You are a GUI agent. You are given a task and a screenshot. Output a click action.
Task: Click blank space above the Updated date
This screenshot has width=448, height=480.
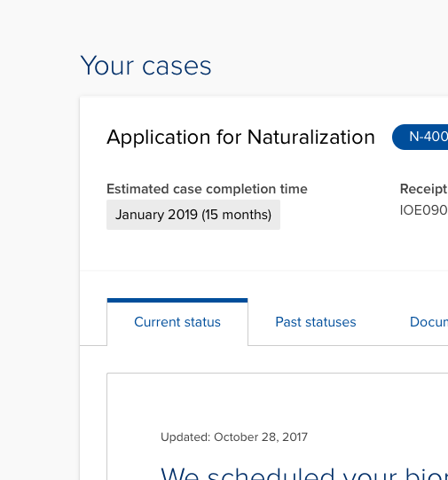pyautogui.click(x=278, y=401)
